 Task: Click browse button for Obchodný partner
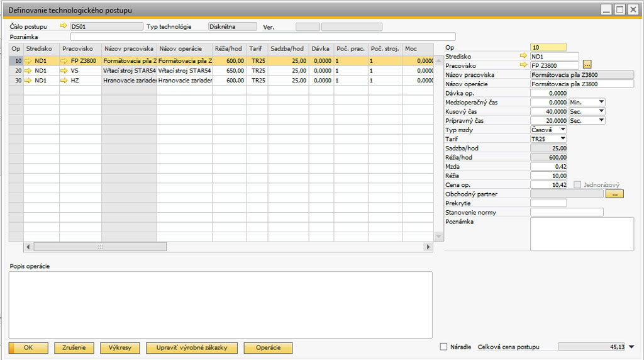(614, 194)
